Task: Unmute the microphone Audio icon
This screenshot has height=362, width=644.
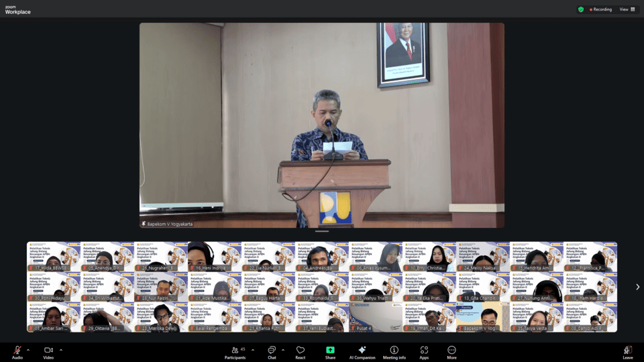Action: [17, 351]
